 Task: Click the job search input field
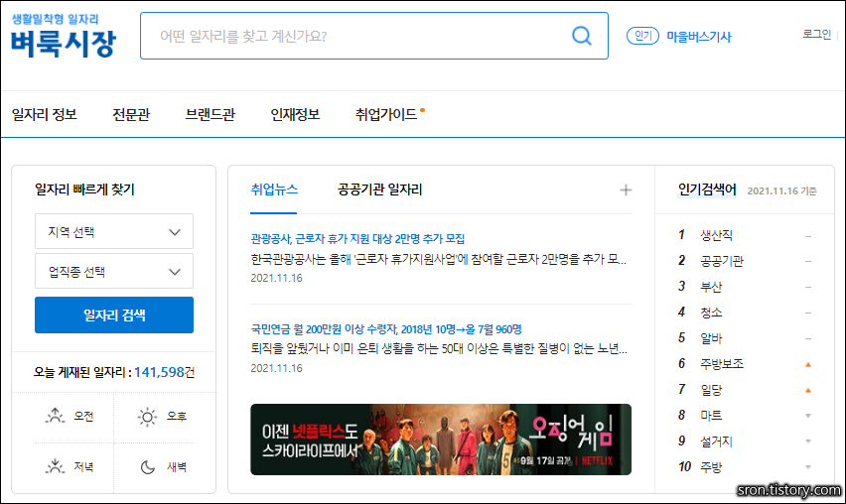[374, 36]
